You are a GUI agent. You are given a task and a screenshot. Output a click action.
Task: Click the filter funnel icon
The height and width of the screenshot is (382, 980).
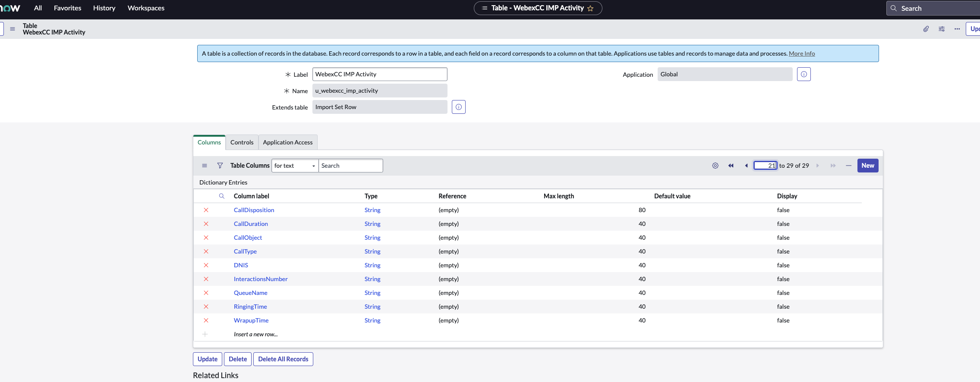tap(220, 166)
